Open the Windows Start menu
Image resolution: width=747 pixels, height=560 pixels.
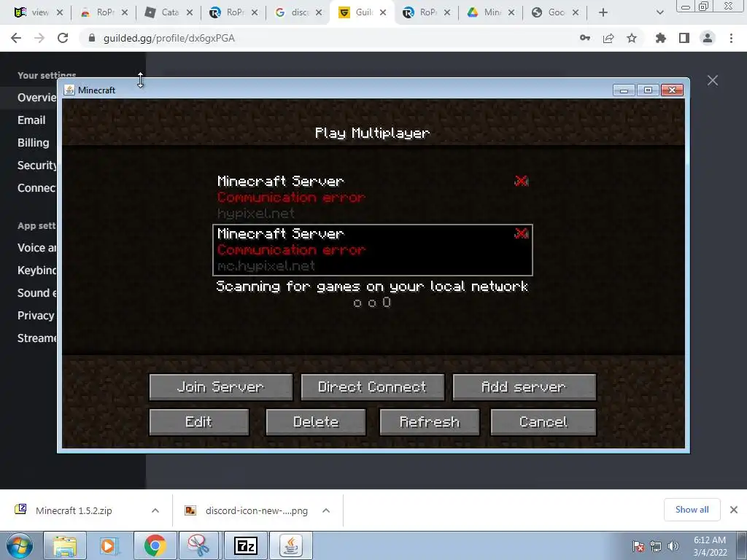(20, 545)
